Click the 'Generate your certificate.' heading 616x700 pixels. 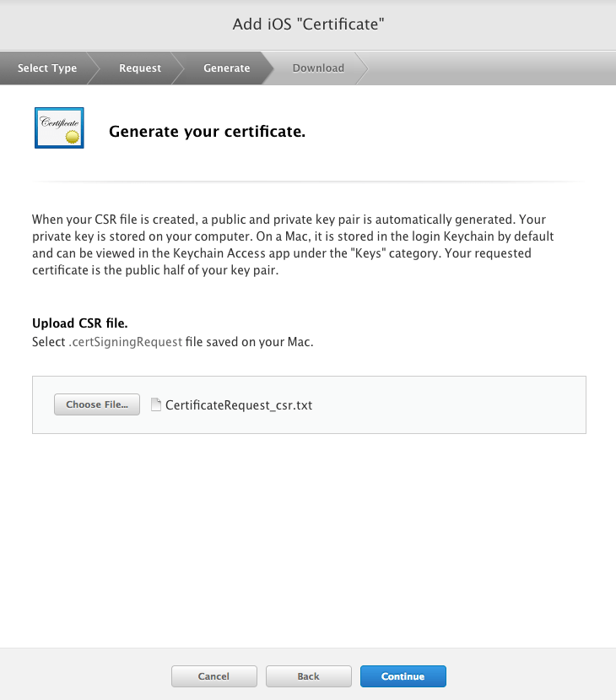tap(207, 132)
